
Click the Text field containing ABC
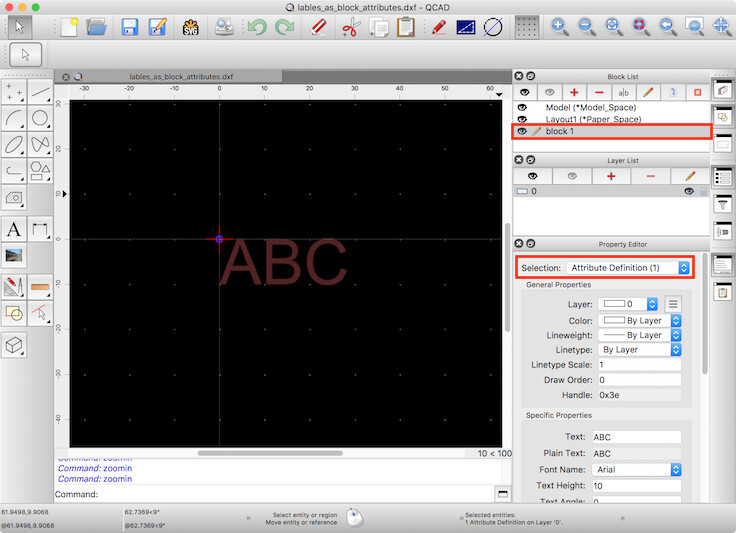pyautogui.click(x=636, y=437)
